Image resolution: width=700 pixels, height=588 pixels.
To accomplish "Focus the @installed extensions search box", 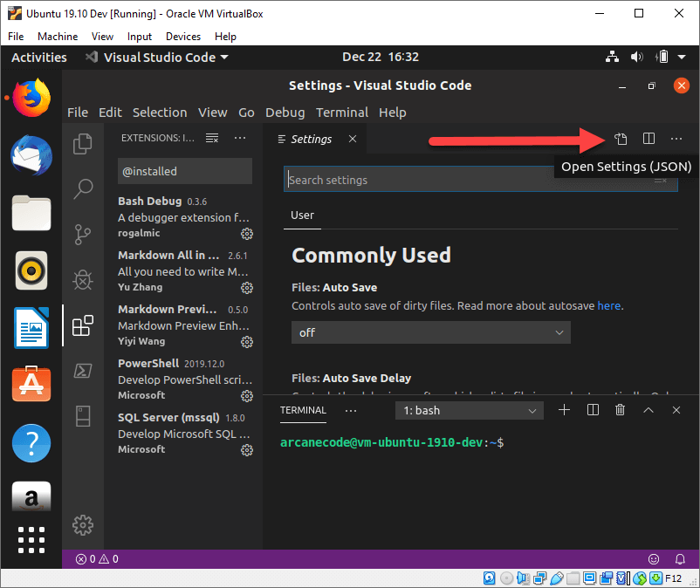I will (185, 171).
